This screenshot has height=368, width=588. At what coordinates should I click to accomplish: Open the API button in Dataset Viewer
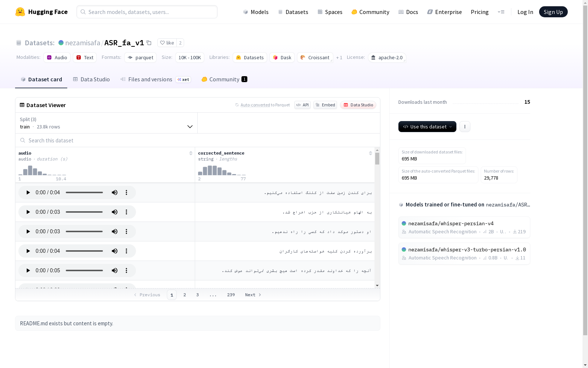[302, 105]
